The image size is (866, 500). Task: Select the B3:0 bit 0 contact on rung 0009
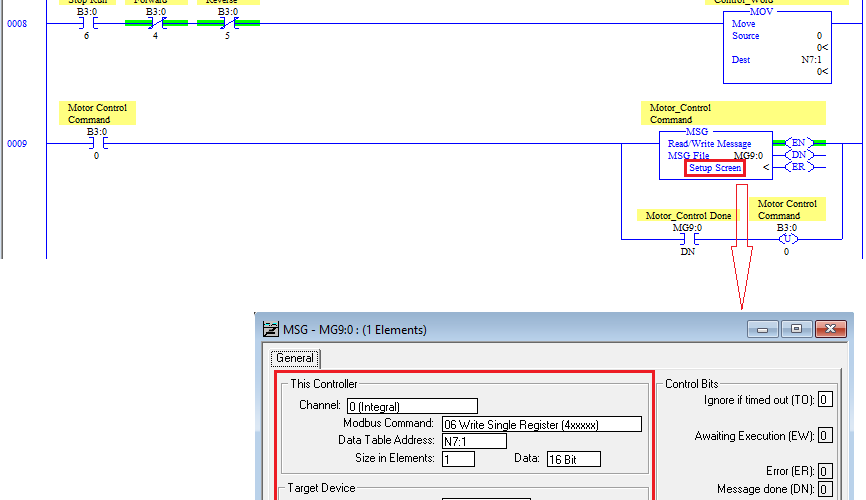[97, 144]
